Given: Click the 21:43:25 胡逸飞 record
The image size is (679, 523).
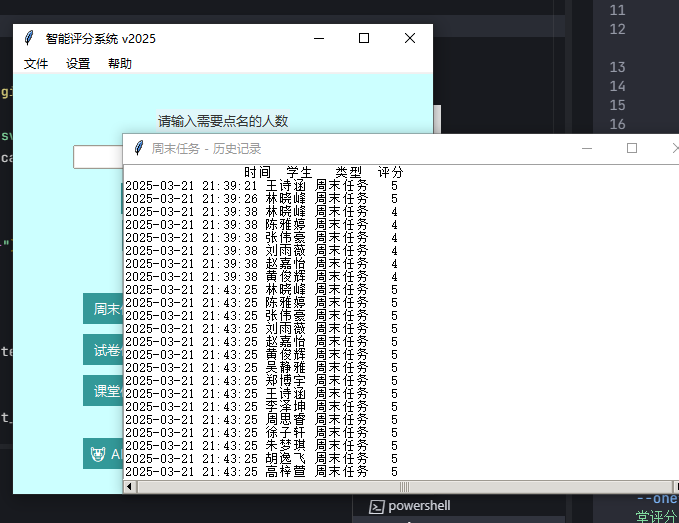Looking at the screenshot, I should pos(261,458).
